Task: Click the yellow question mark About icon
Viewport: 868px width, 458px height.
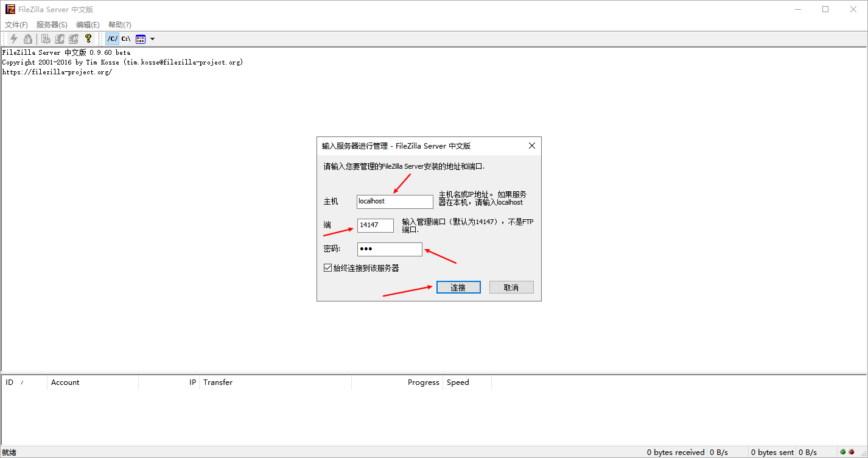Action: [88, 38]
